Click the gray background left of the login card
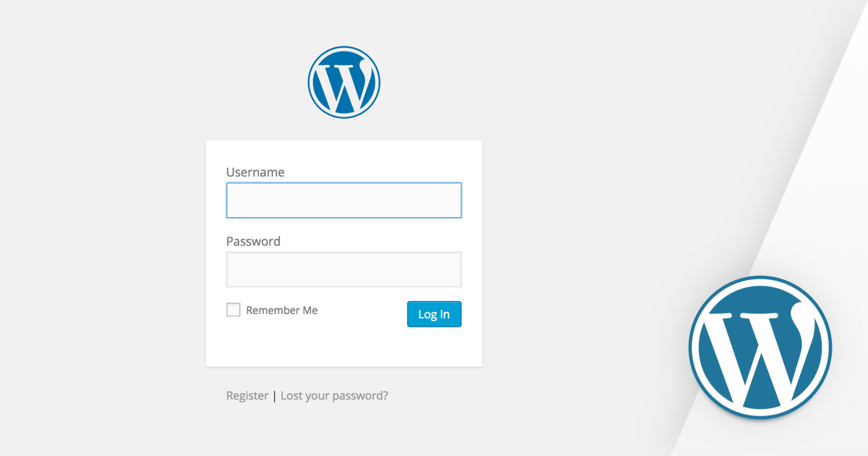The image size is (868, 456). pyautogui.click(x=101, y=253)
